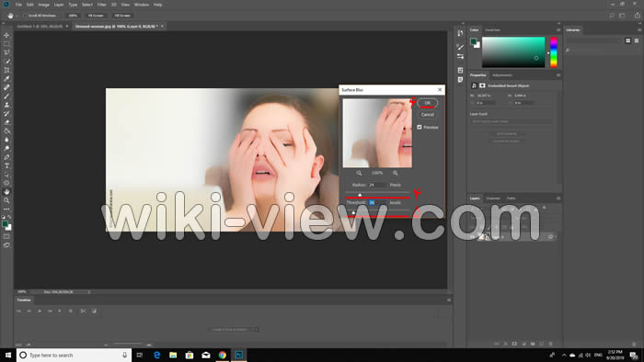Click the Threshold value field
The image size is (644, 362).
[x=377, y=202]
